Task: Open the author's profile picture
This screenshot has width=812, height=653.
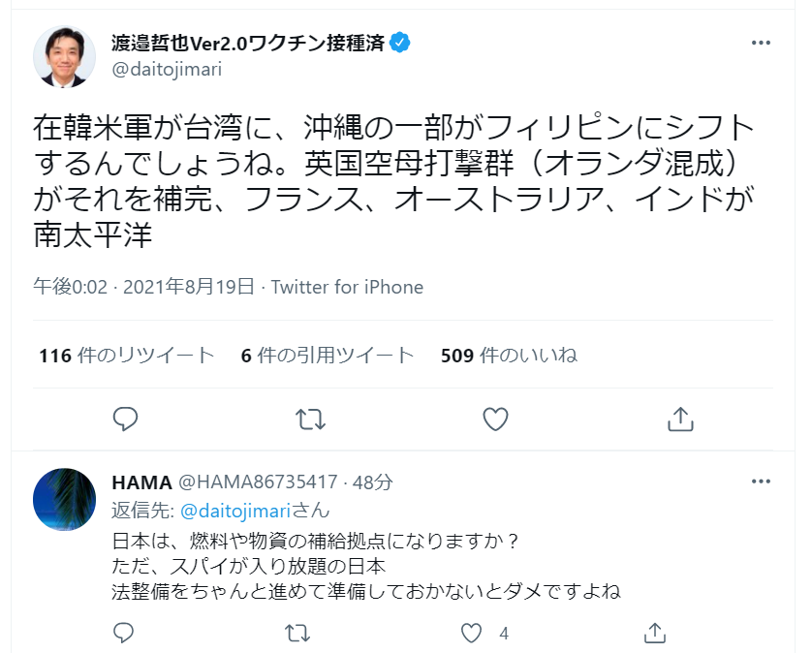Action: pos(64,56)
